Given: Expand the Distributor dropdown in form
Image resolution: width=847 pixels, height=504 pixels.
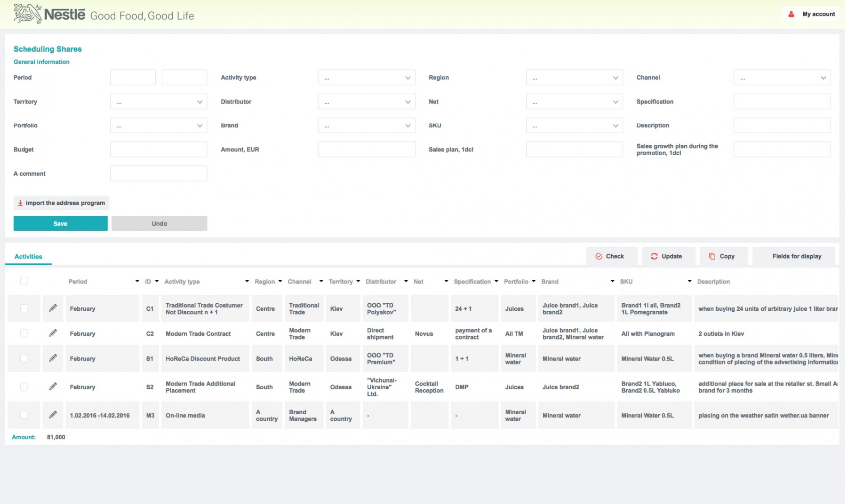Looking at the screenshot, I should 367,102.
